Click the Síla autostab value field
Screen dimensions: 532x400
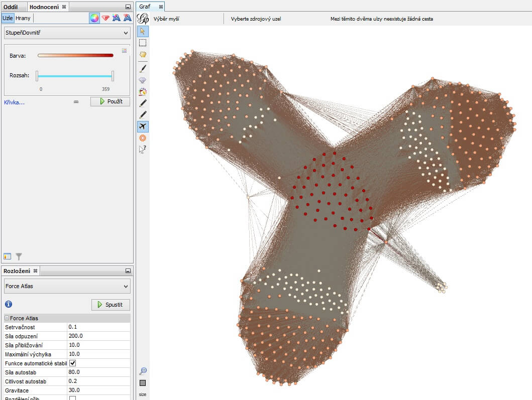point(99,372)
